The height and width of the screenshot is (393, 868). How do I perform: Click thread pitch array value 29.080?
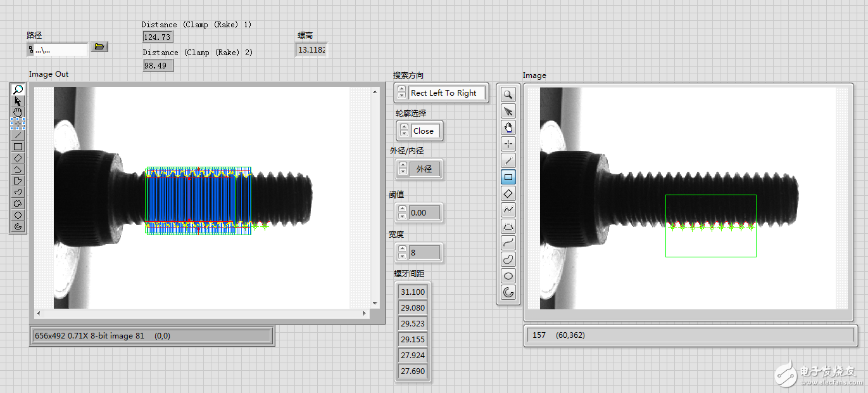(x=413, y=307)
